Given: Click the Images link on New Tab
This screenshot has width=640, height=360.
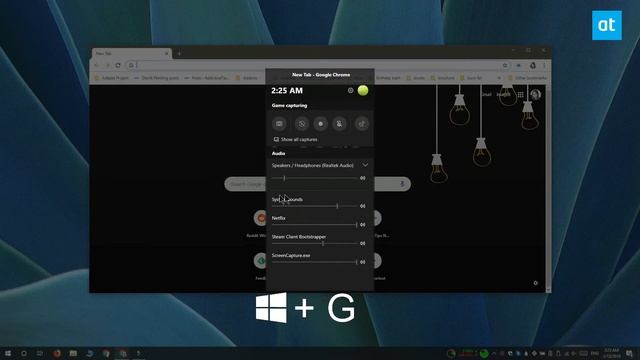Looking at the screenshot, I should pos(504,94).
